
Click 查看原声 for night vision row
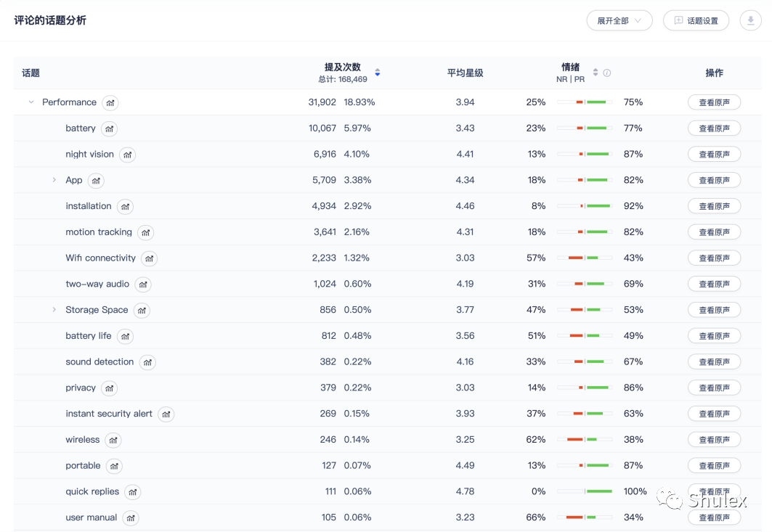(x=714, y=155)
